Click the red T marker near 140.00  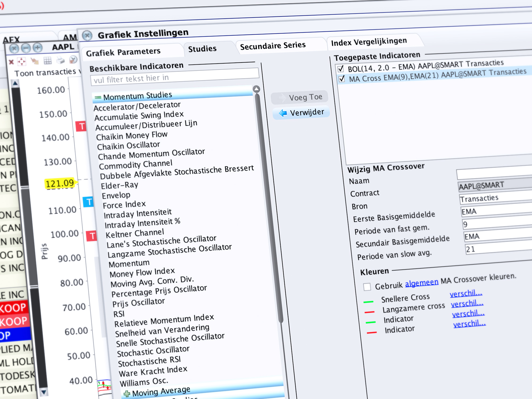[x=81, y=126]
